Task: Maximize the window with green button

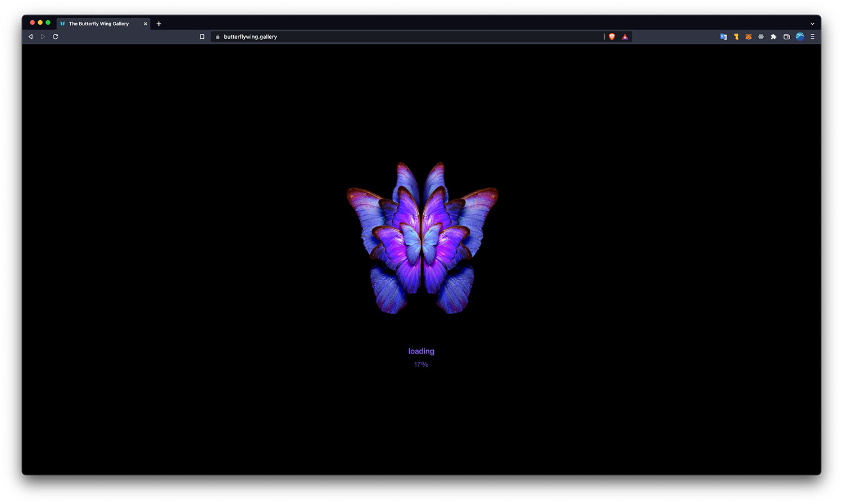Action: point(48,22)
